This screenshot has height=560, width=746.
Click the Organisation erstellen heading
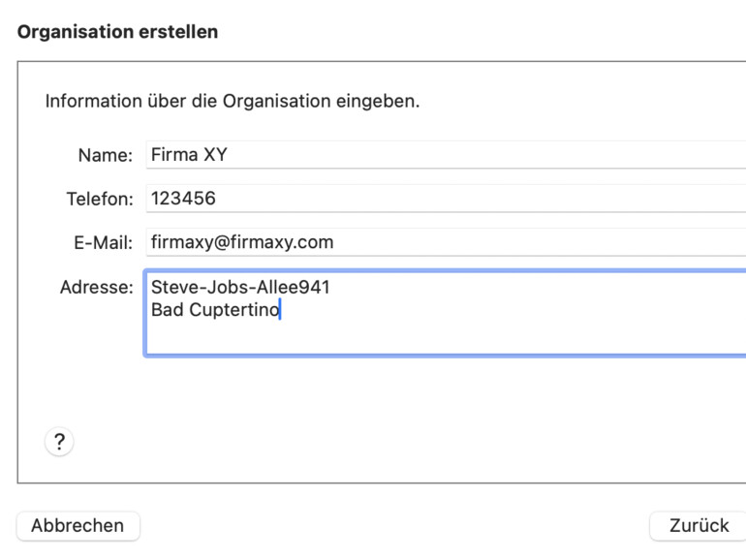(x=117, y=32)
